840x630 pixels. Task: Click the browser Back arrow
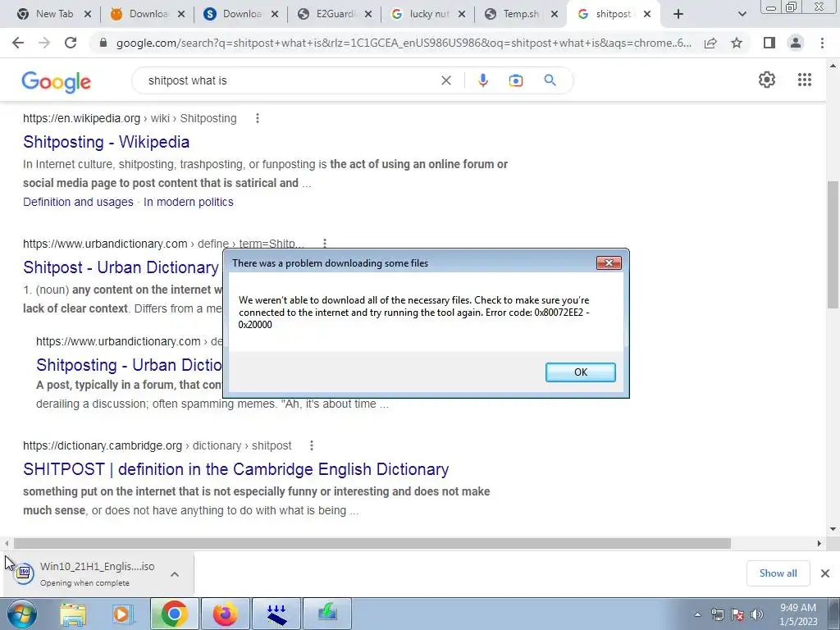coord(18,43)
